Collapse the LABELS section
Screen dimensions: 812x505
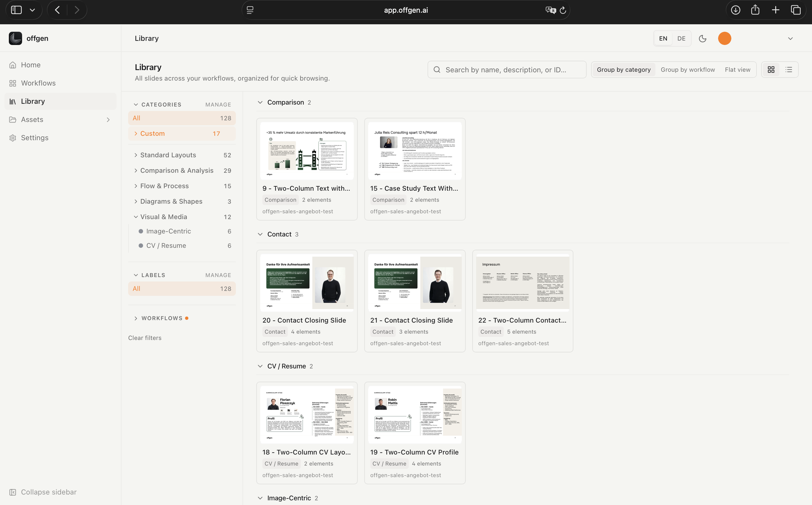pos(136,275)
